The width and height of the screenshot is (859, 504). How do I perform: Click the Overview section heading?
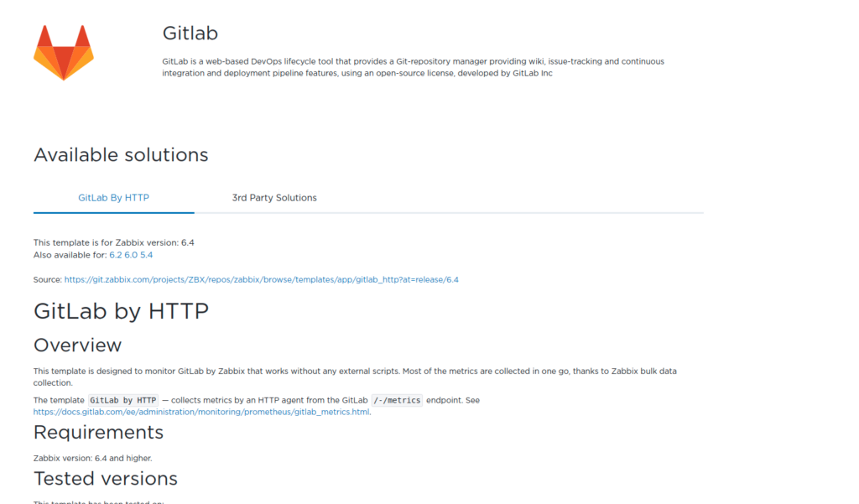(77, 345)
